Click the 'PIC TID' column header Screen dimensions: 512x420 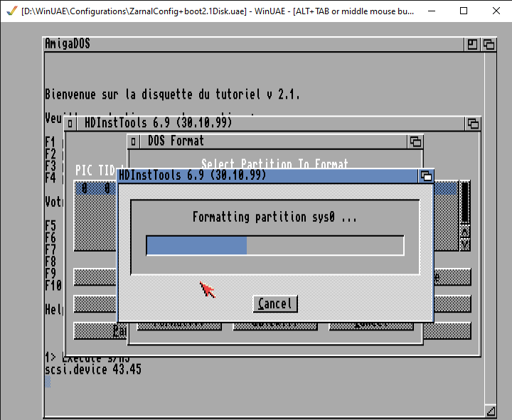coord(95,171)
